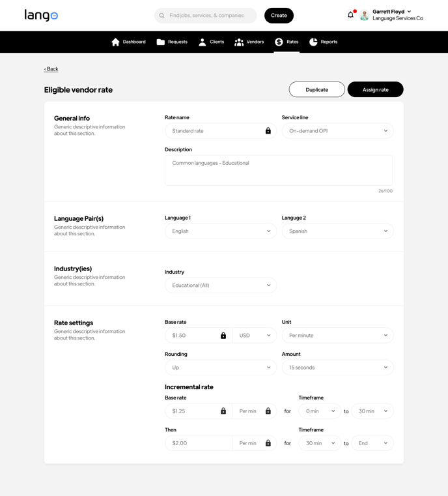Open the Rounding Up dropdown
This screenshot has width=448, height=496.
220,368
